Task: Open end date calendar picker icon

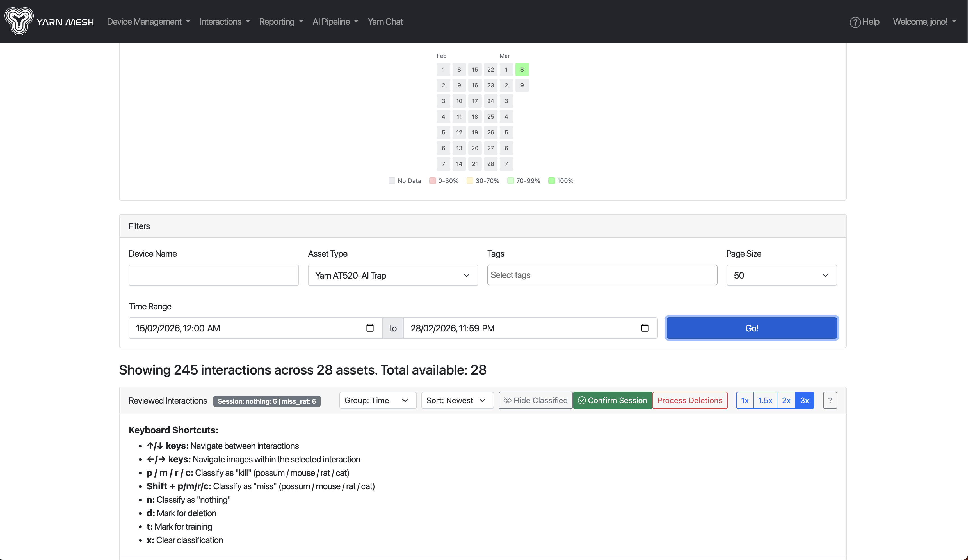Action: (x=645, y=328)
